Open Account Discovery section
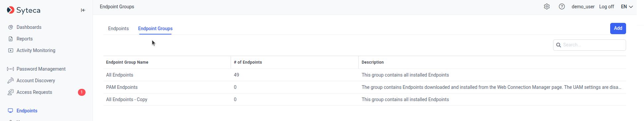 [36, 81]
